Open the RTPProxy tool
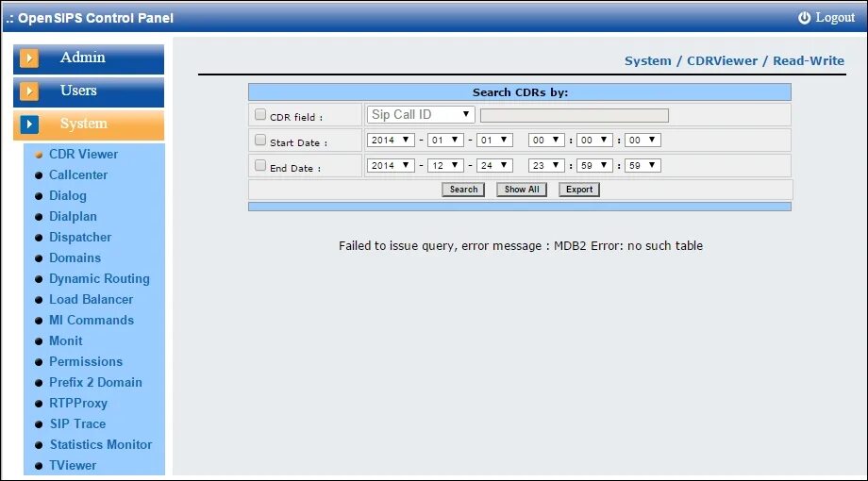868x481 pixels. pos(78,404)
